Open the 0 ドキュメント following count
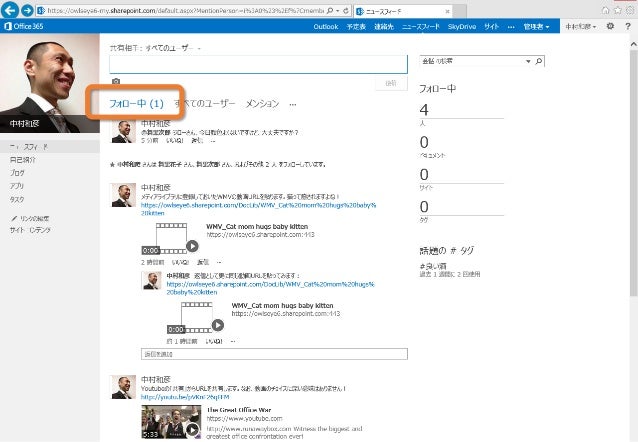Screen dimensions: 638x442 tap(424, 142)
